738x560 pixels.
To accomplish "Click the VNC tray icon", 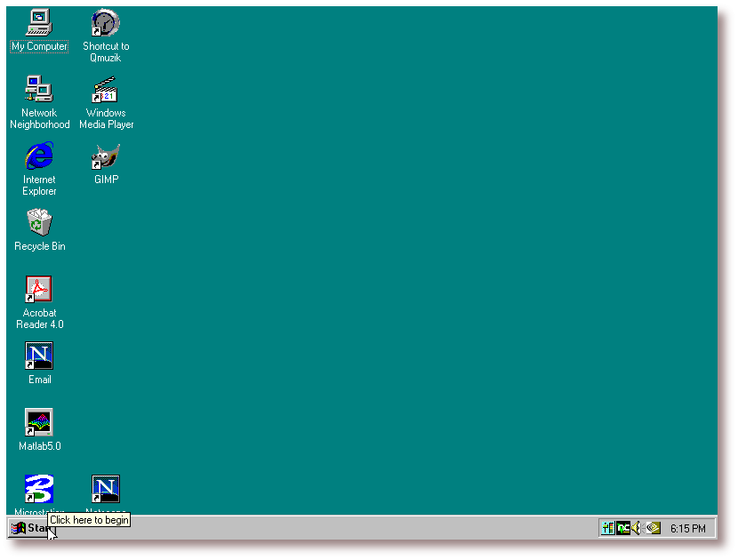I will click(623, 528).
